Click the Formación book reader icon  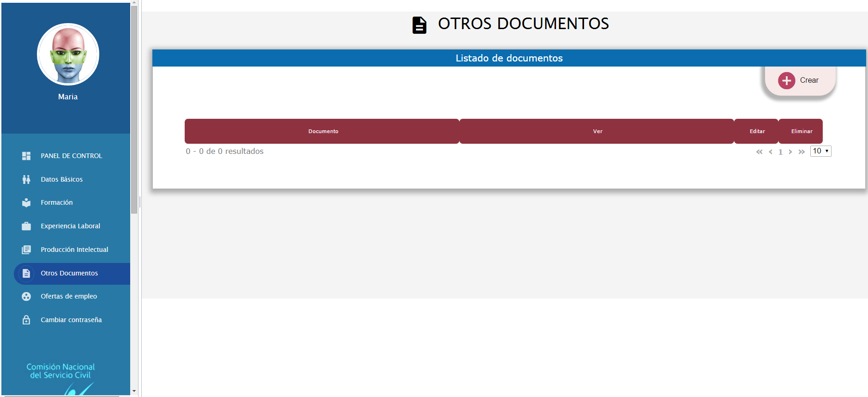[26, 203]
